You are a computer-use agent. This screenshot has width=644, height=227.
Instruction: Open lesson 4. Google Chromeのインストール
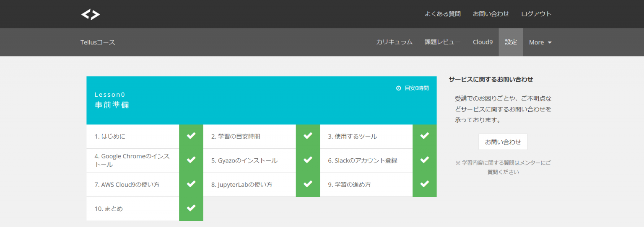[133, 160]
